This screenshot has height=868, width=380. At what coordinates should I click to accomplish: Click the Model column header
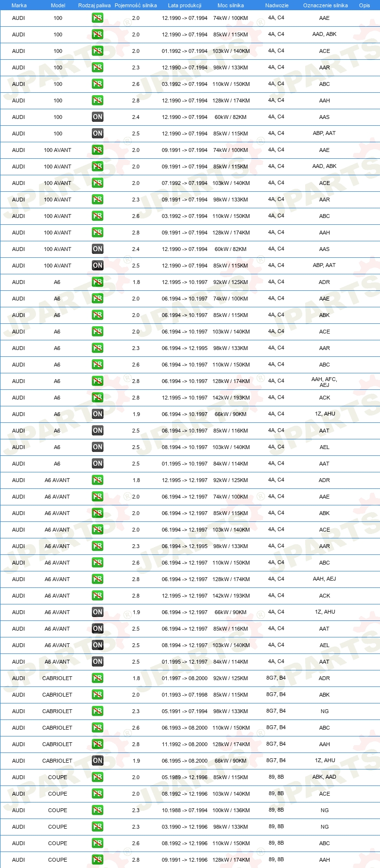tap(58, 5)
